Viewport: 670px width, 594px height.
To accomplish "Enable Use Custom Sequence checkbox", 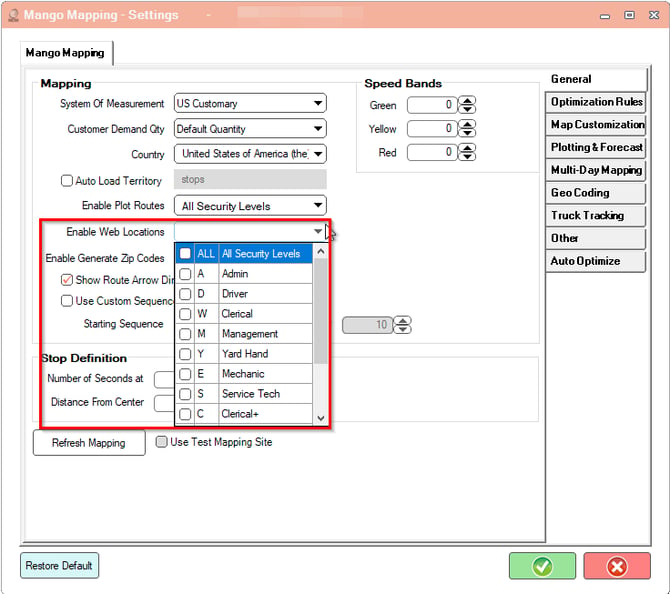I will click(67, 301).
